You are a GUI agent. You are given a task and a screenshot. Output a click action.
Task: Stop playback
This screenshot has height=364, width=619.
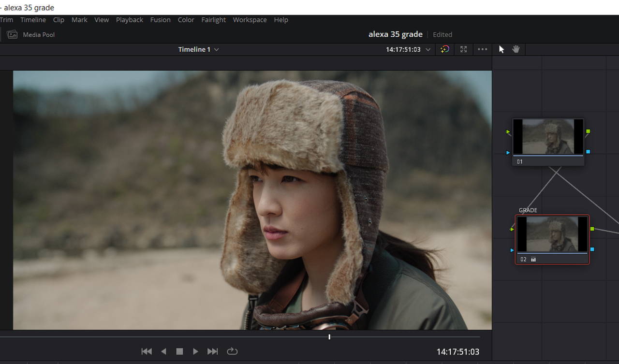pos(179,351)
